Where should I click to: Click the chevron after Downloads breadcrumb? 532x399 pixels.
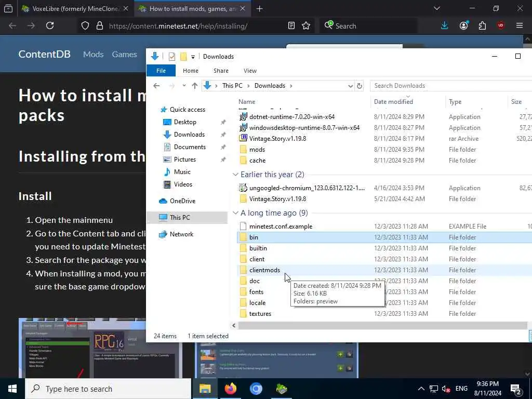(291, 86)
